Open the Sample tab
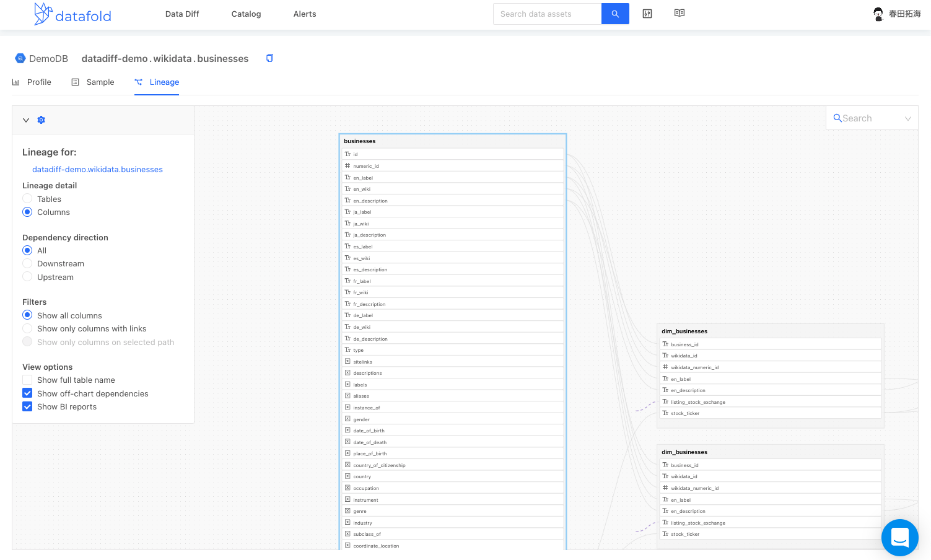Screen dimensions: 931x560 point(94,82)
